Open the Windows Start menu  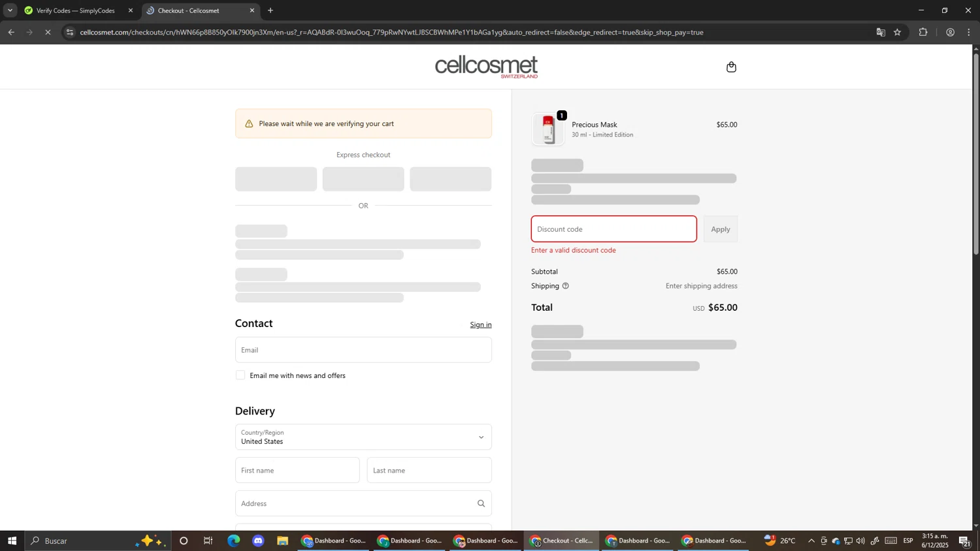12,541
